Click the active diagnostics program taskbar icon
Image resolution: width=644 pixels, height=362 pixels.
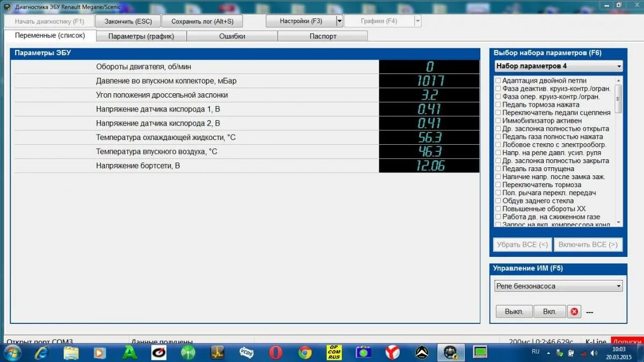click(x=451, y=352)
